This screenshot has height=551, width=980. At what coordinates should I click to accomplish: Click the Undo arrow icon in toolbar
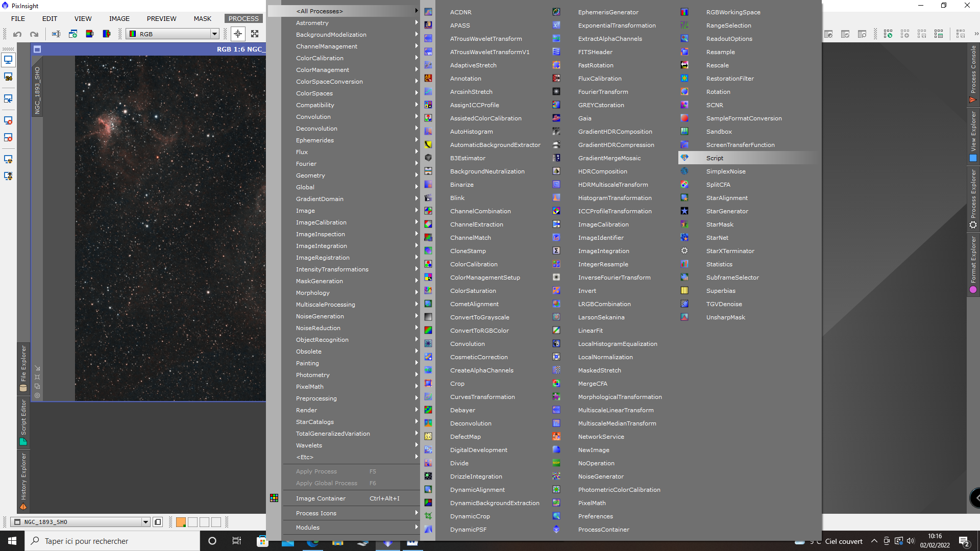click(x=17, y=34)
